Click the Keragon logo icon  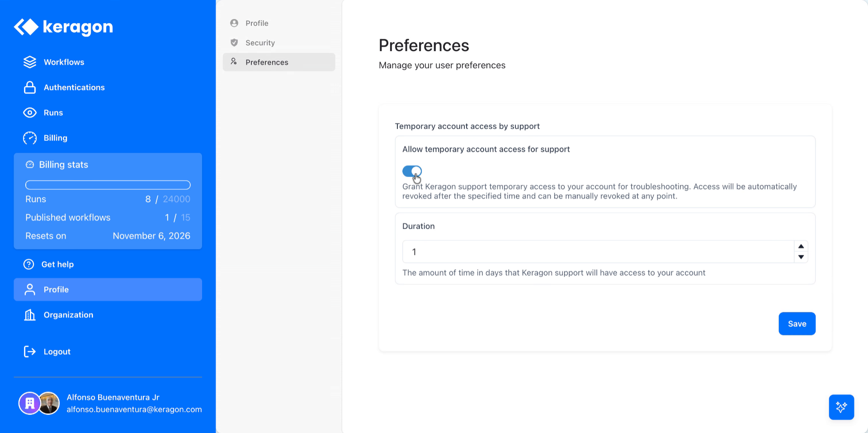coord(26,27)
